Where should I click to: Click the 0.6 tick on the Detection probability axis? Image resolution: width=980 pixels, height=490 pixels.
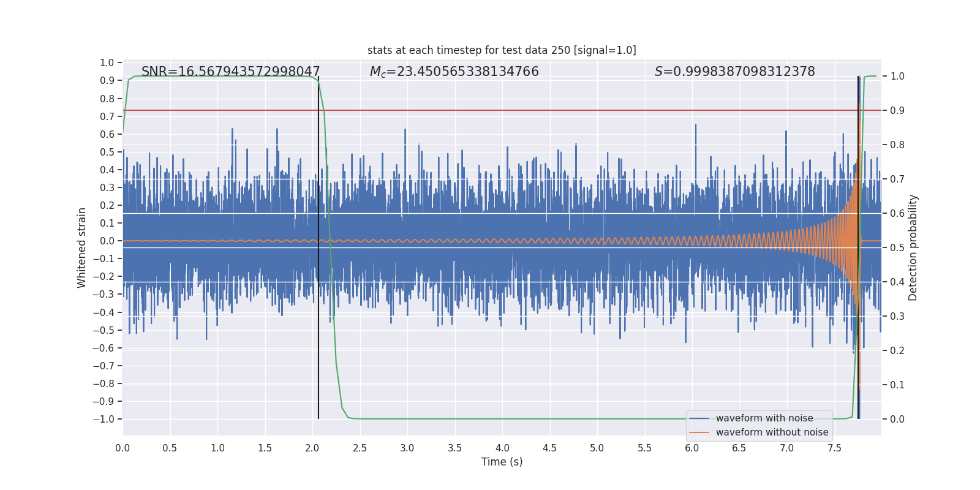point(897,213)
